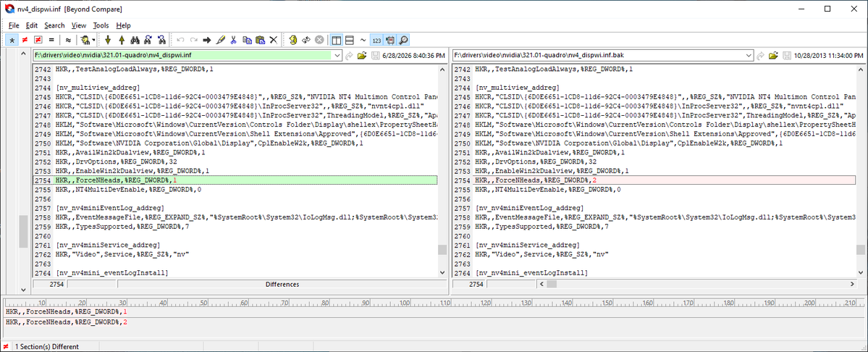Open the Search menu
868x352 pixels.
(x=54, y=25)
